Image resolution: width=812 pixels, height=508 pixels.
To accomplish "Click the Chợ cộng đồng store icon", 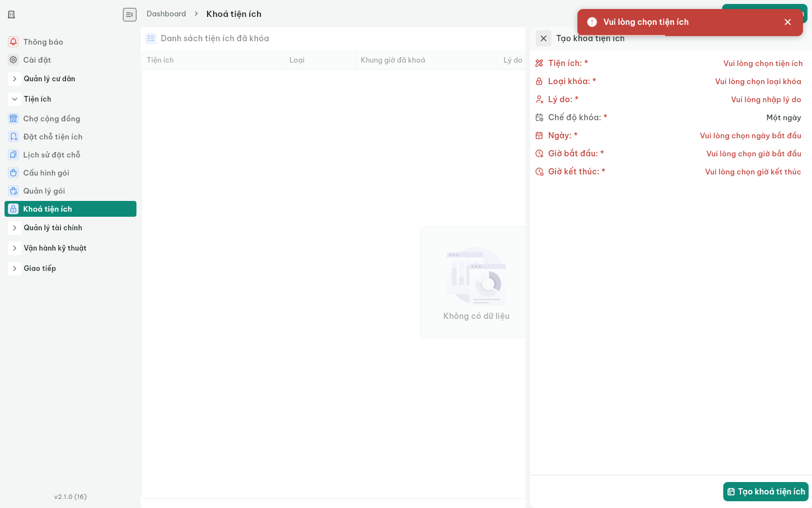I will (x=14, y=119).
